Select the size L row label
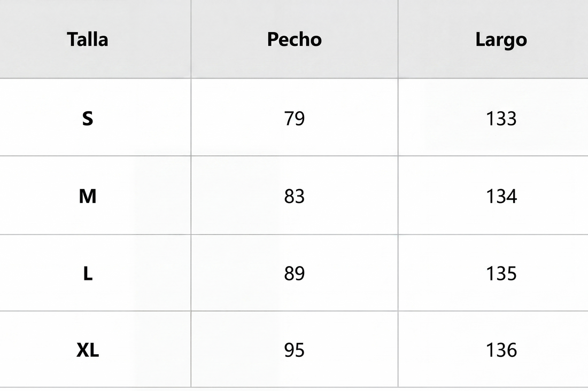This screenshot has width=588, height=391. 88,273
